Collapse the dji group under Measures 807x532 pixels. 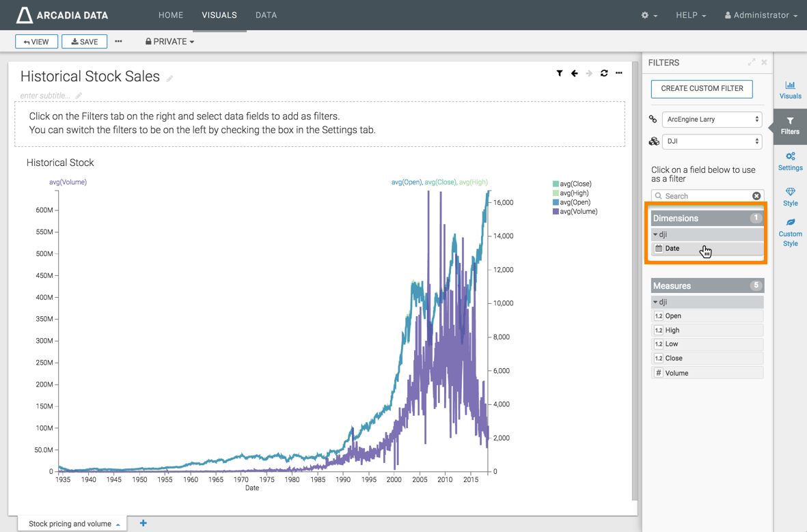point(656,302)
